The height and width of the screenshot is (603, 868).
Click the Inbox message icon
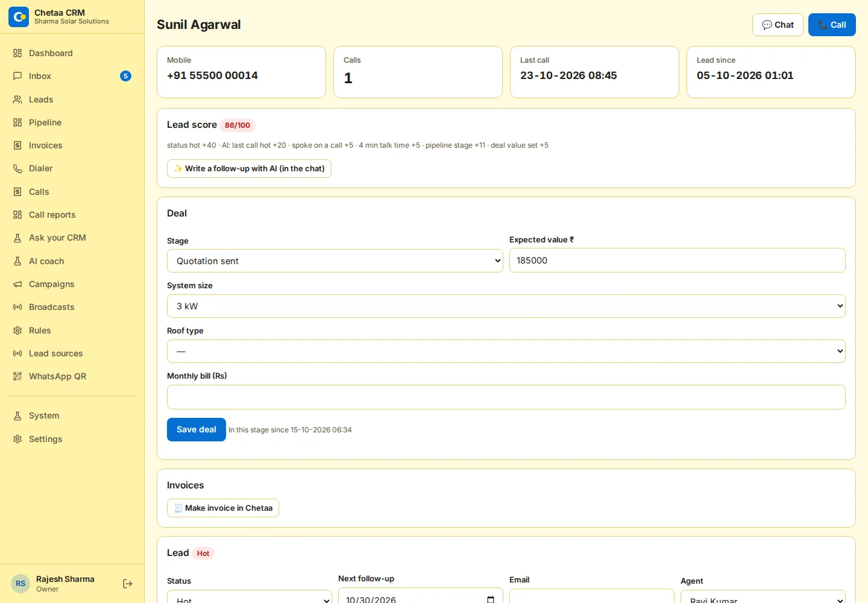pyautogui.click(x=17, y=76)
